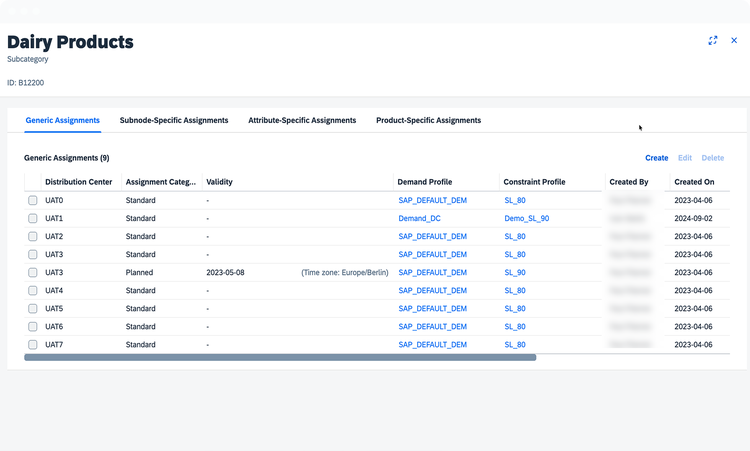Click the Constraint Profile column header
Image resolution: width=750 pixels, height=451 pixels.
tap(551, 182)
